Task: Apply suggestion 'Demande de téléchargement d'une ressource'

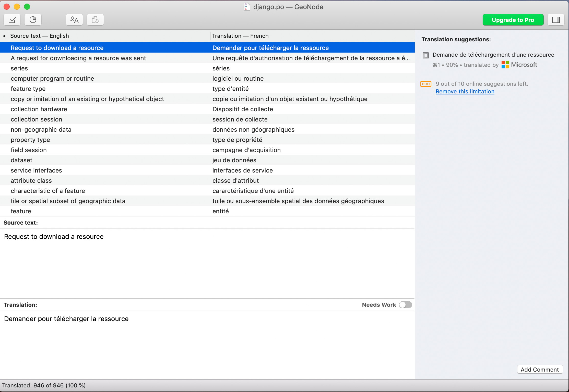Action: (493, 55)
